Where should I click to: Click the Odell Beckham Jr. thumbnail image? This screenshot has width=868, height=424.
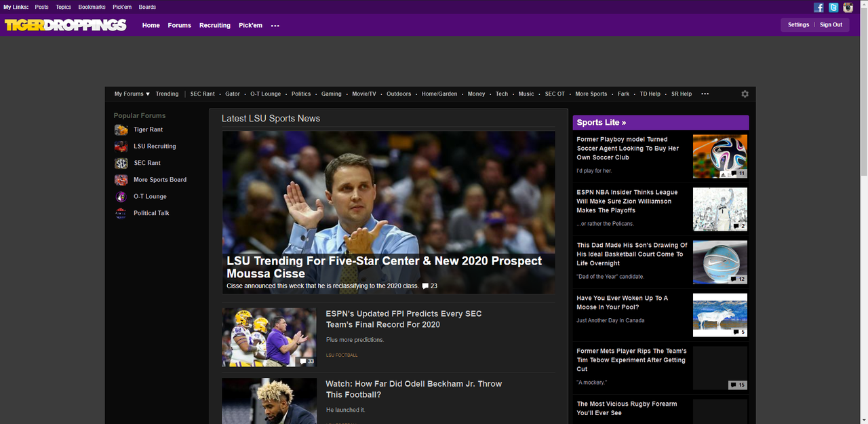click(x=269, y=401)
